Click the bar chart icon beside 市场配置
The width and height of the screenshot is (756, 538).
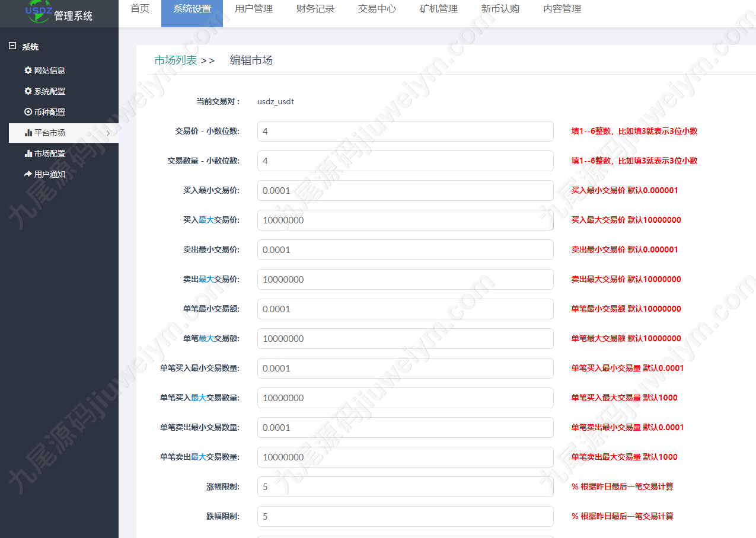pyautogui.click(x=28, y=153)
